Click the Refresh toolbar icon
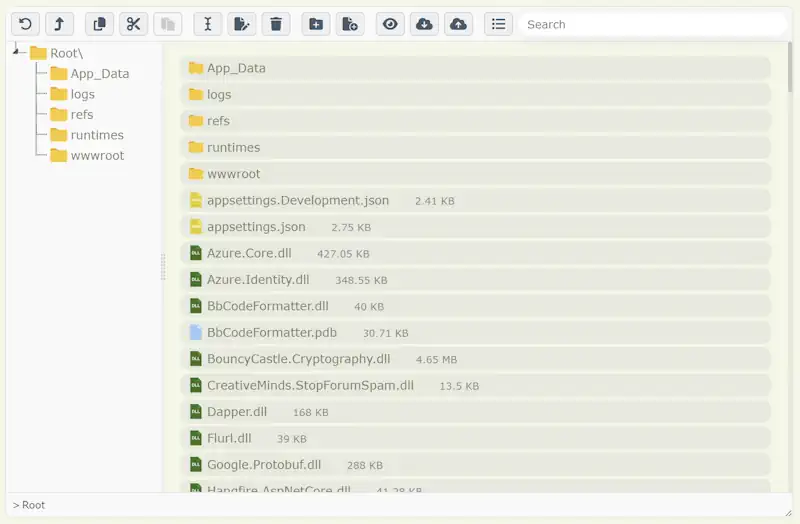Image resolution: width=800 pixels, height=524 pixels. (x=25, y=24)
